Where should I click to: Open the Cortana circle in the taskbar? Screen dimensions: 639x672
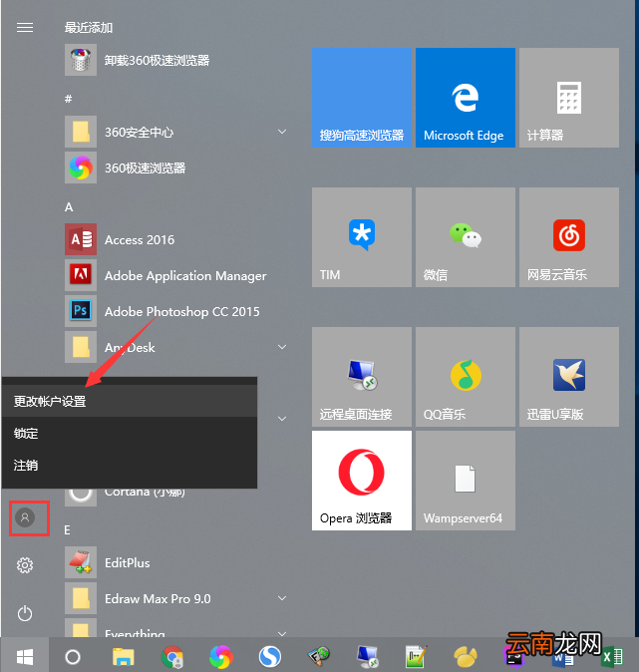[73, 657]
